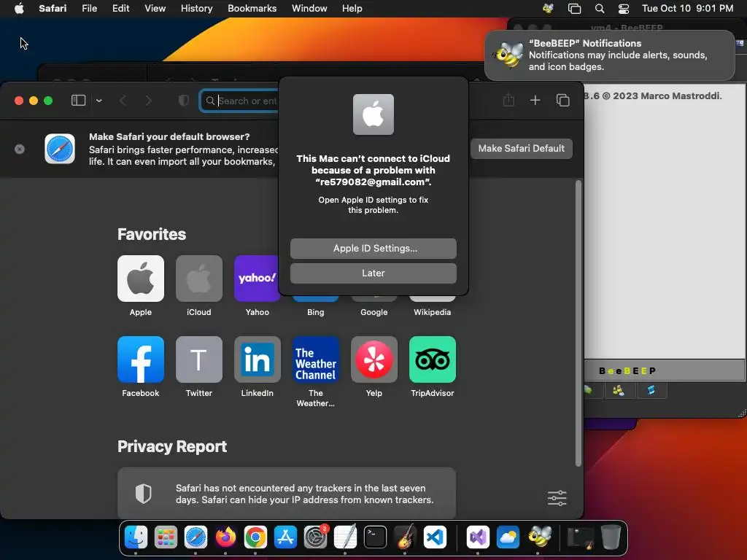Open the File menu
Image resolution: width=747 pixels, height=560 pixels.
[x=89, y=8]
